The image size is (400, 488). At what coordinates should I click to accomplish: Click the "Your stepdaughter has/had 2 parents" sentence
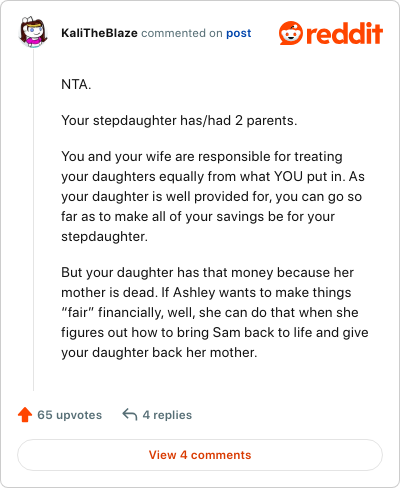[x=179, y=120]
